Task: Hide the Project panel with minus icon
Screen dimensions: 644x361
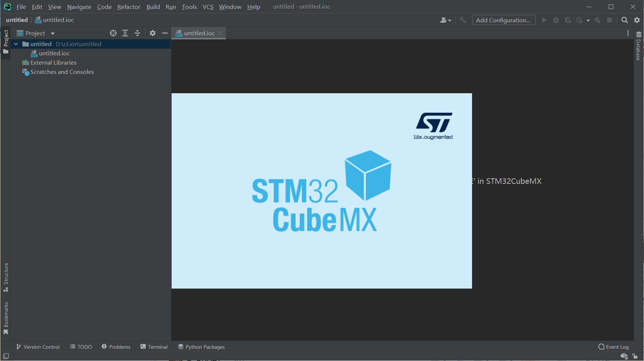Action: [x=165, y=33]
